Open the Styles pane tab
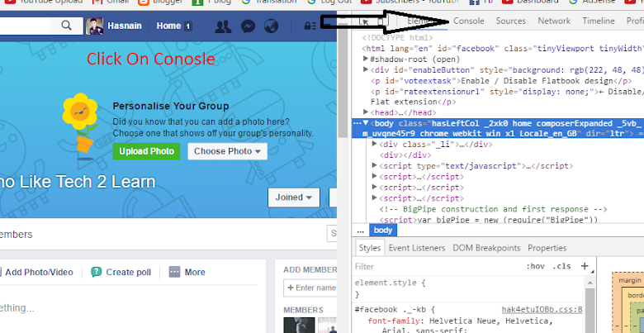 coord(370,248)
